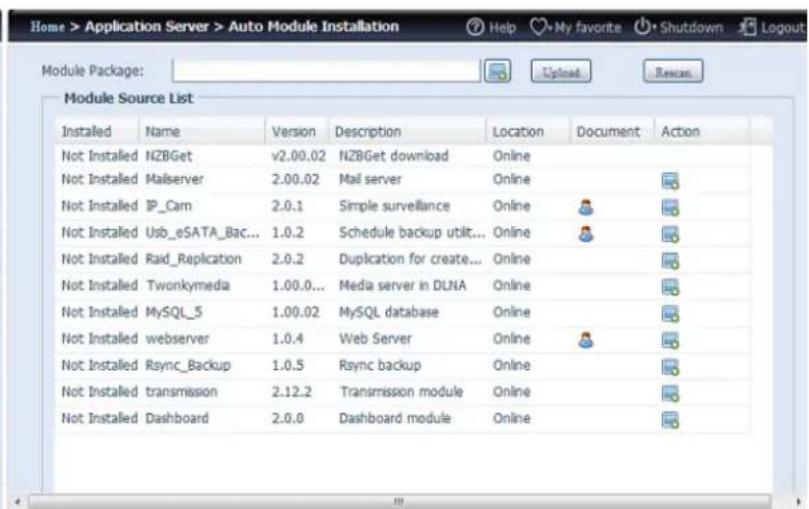Sort by Version column header
Screen dimensions: 809x509
[297, 132]
